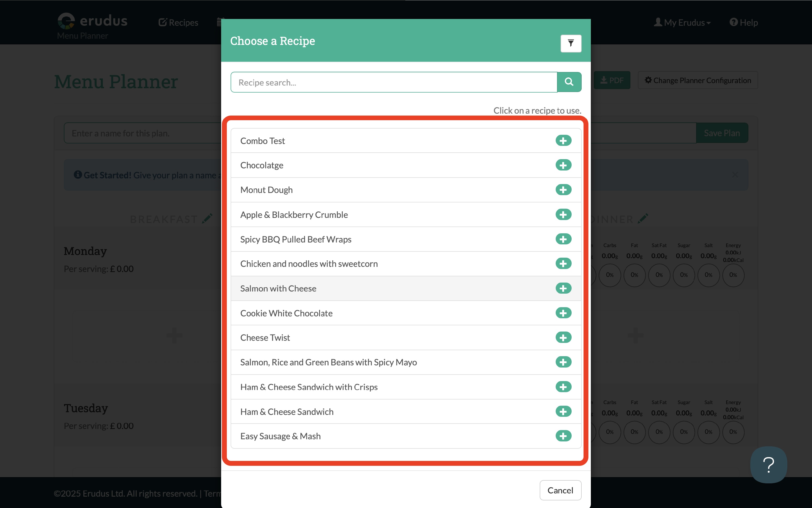
Task: Click the magnifier search button
Action: point(569,82)
